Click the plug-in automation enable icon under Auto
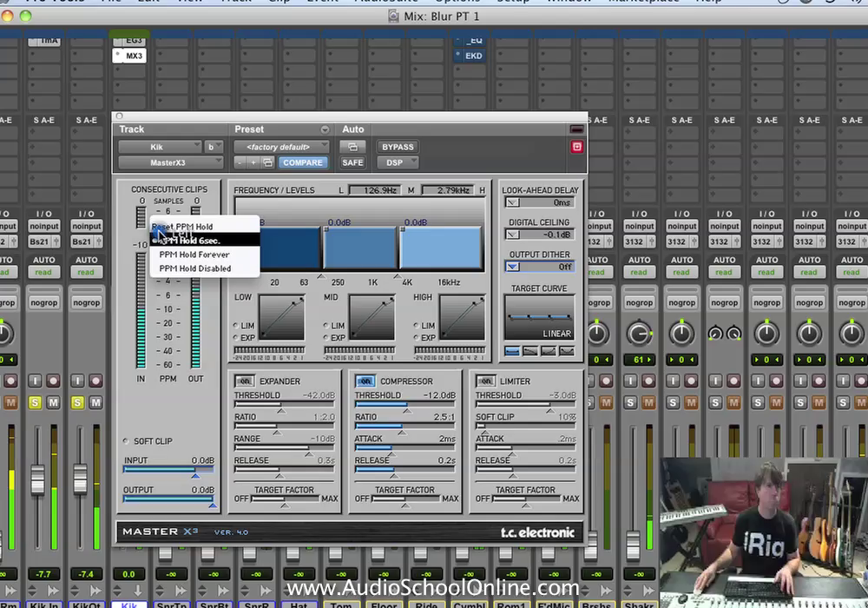The height and width of the screenshot is (608, 868). (x=352, y=147)
